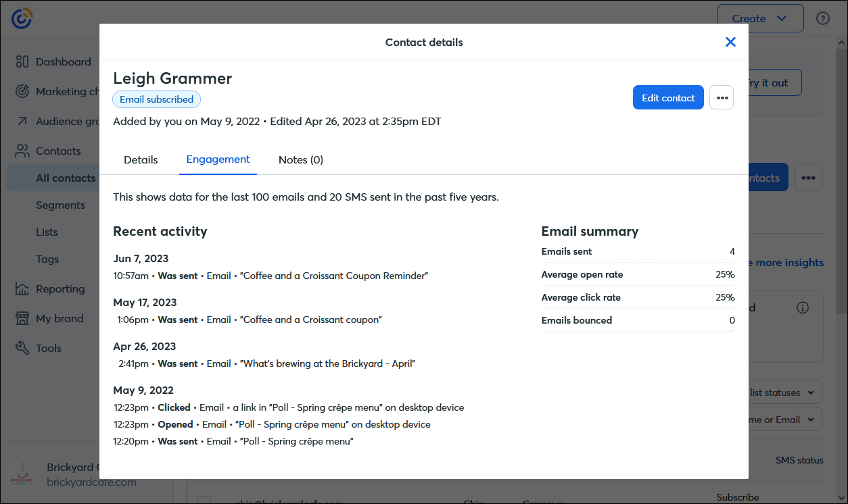Viewport: 848px width, 504px height.
Task: Click the Emails bounced row
Action: tap(638, 320)
